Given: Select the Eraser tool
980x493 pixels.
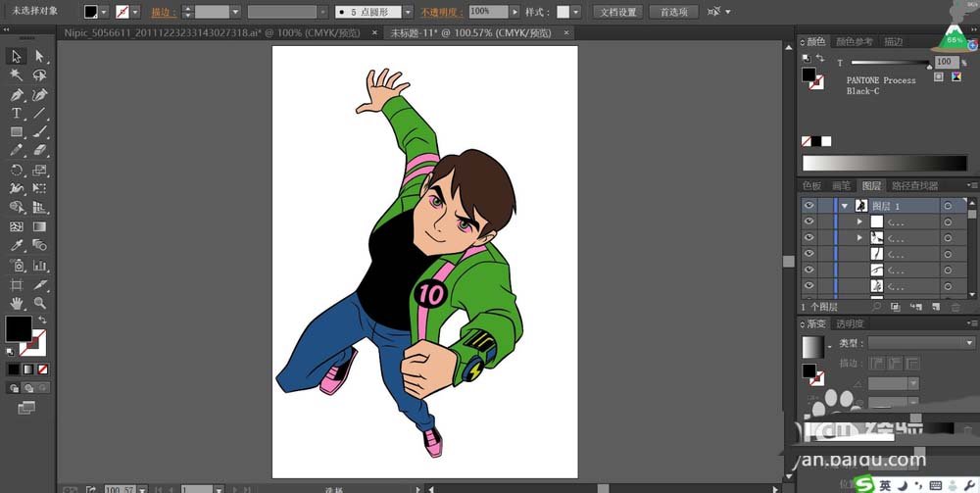Looking at the screenshot, I should pyautogui.click(x=39, y=151).
